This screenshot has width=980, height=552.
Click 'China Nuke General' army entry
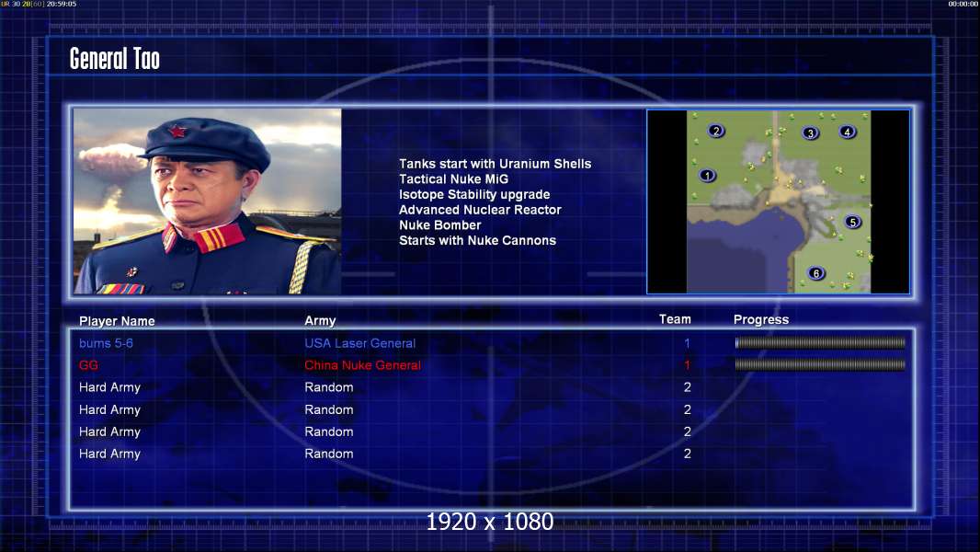tap(362, 365)
